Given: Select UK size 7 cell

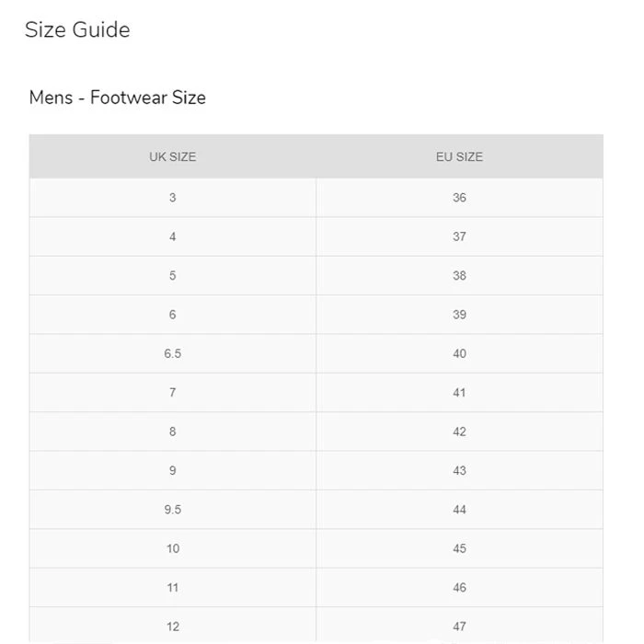Looking at the screenshot, I should click(172, 393).
